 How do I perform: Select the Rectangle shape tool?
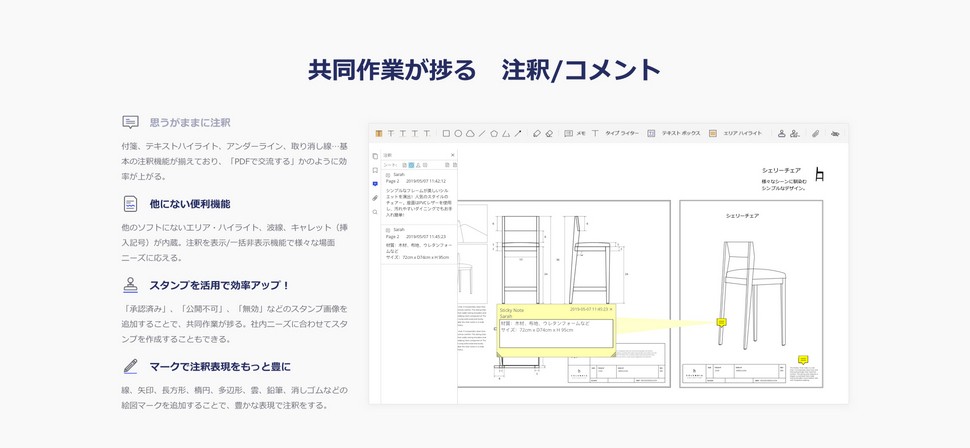point(447,133)
